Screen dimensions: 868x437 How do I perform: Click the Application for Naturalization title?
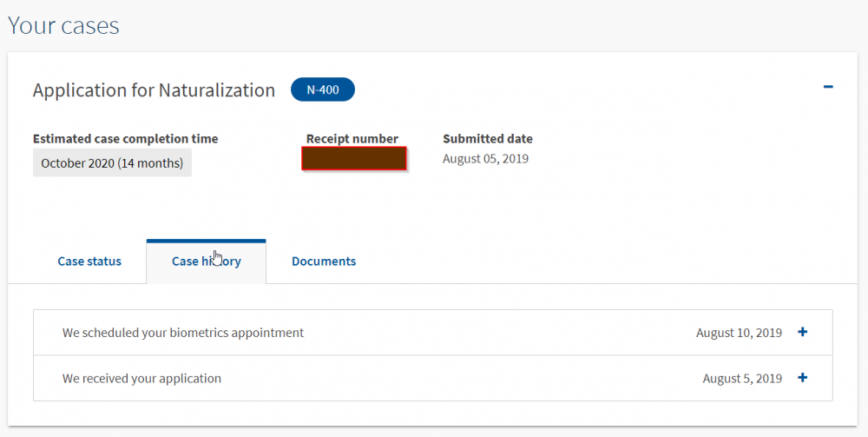(154, 89)
